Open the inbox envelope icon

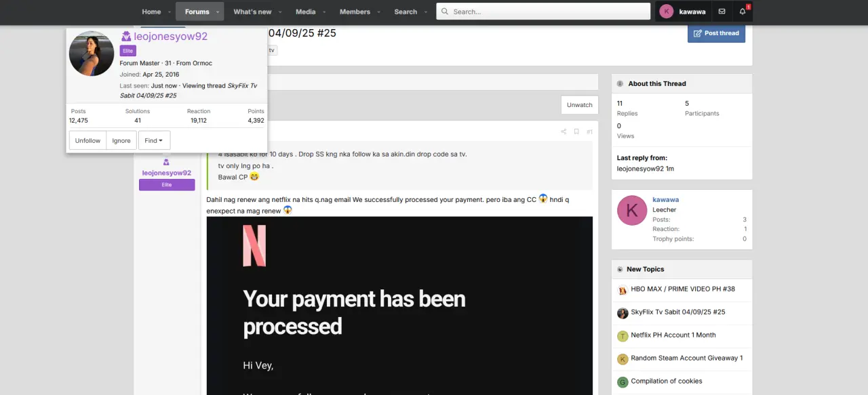click(722, 12)
